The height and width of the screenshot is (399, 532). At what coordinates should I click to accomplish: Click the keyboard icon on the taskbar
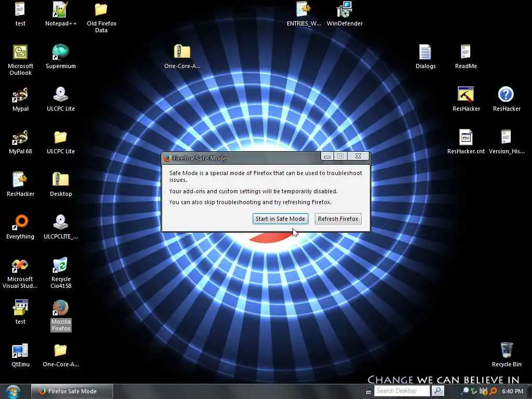click(x=369, y=392)
